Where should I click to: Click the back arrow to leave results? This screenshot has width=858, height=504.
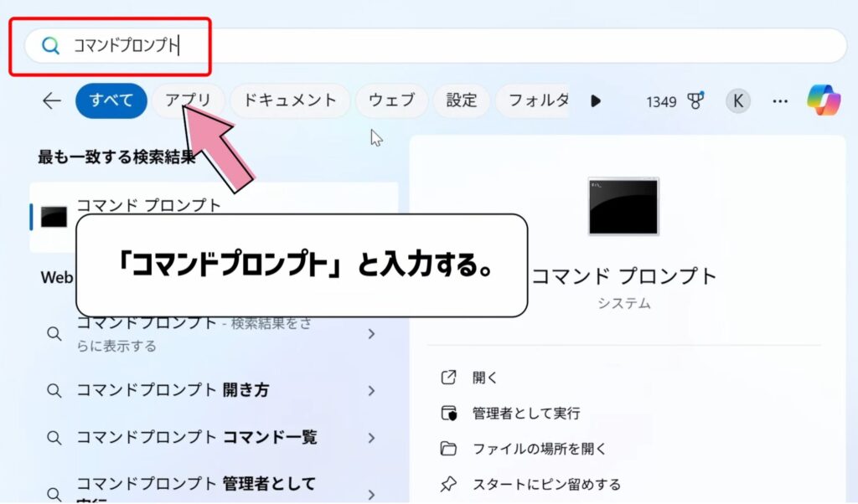51,100
